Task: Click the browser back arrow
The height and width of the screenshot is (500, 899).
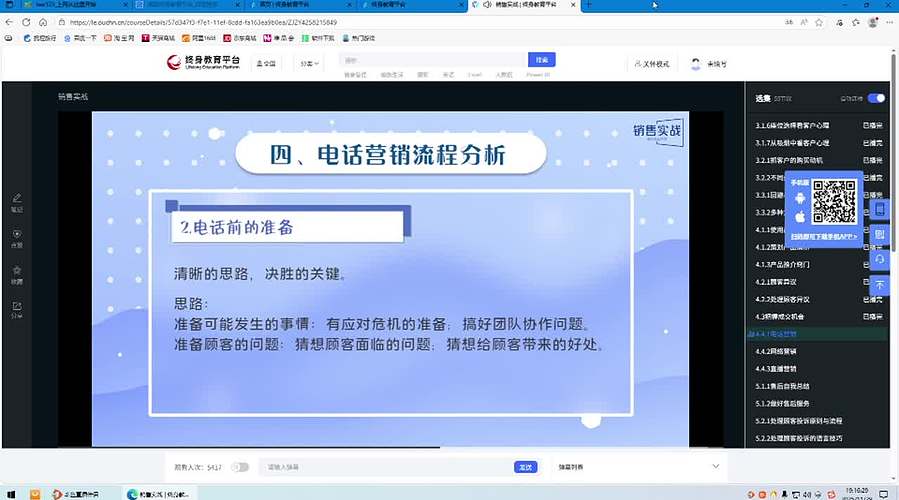Action: [x=9, y=22]
